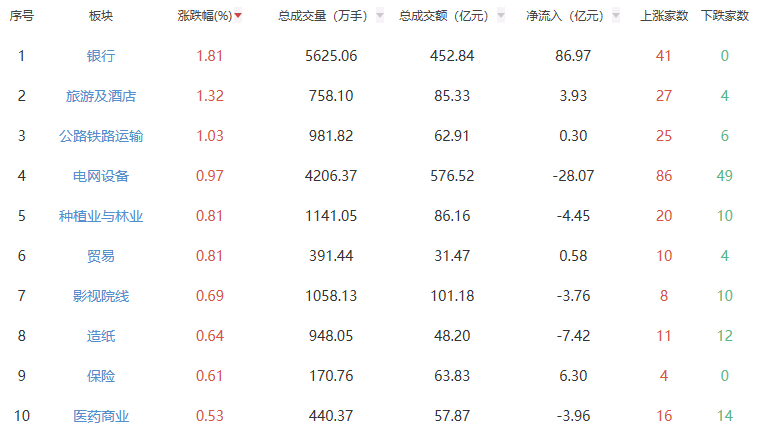Open the 银行 sector link

(101, 55)
